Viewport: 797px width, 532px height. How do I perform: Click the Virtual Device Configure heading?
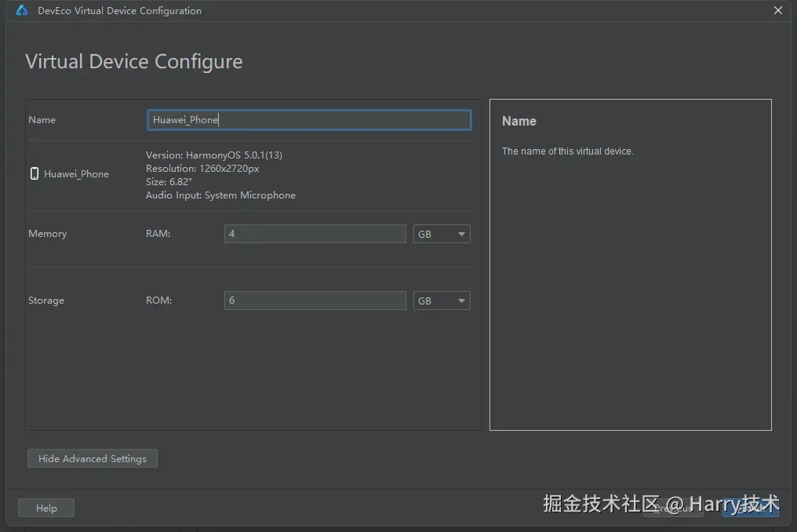[134, 62]
